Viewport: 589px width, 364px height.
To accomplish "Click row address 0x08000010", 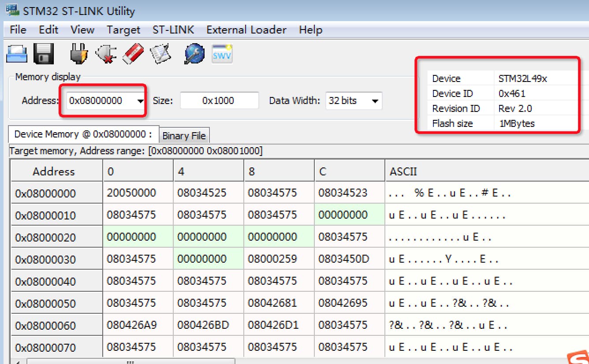I will [56, 215].
